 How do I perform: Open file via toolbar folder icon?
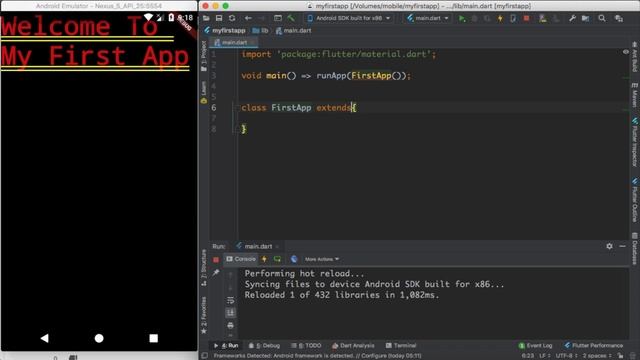[x=206, y=18]
